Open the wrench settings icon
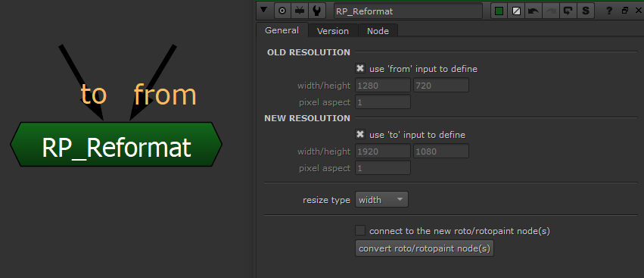The image size is (644, 278). [x=316, y=11]
